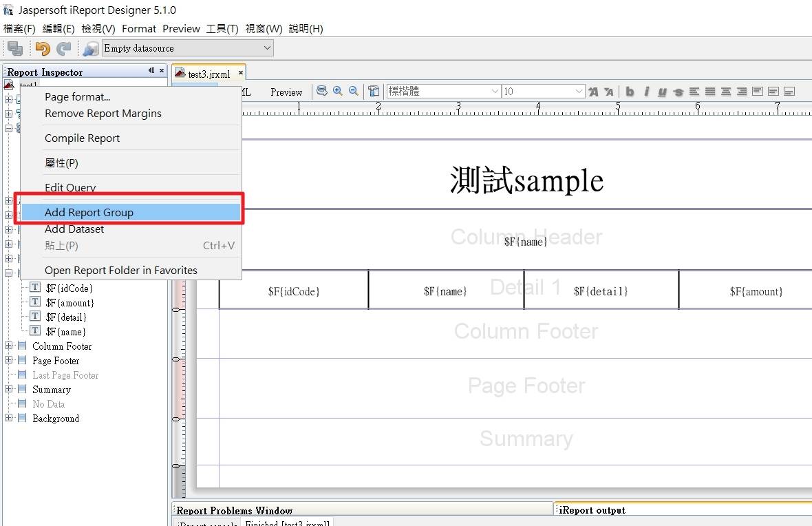Toggle underline formatting
This screenshot has height=526, width=812.
662,92
